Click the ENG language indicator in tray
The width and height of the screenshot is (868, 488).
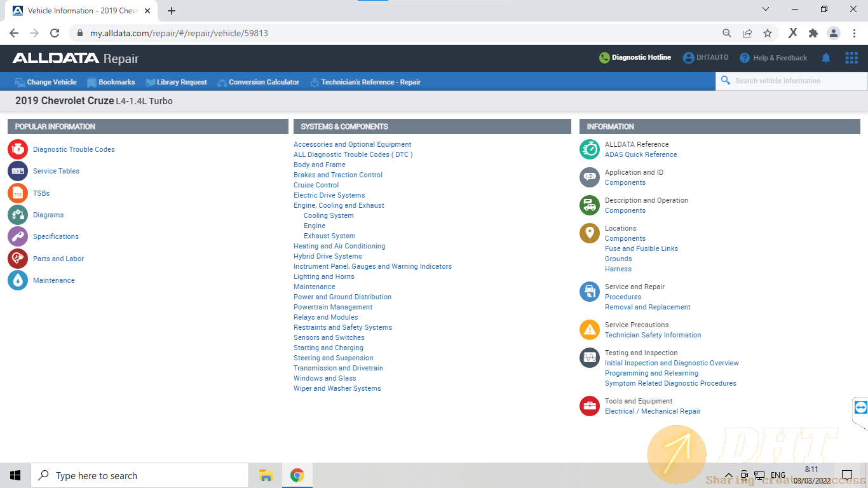[778, 475]
